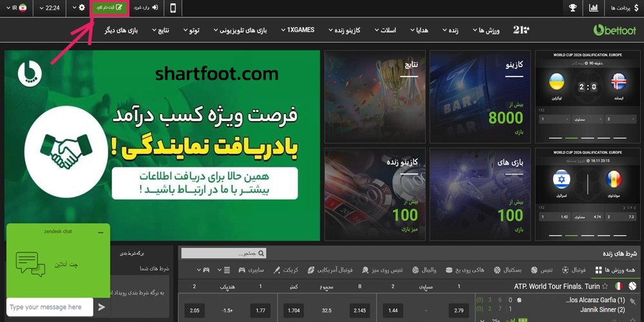Select the همه ورزش ها all sports tab
The image size is (644, 322).
pyautogui.click(x=617, y=270)
